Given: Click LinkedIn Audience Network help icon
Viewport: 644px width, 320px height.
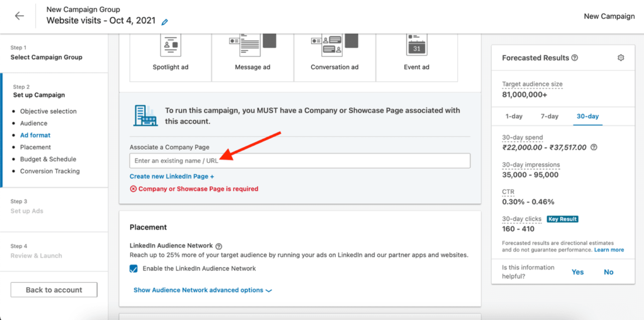Looking at the screenshot, I should pyautogui.click(x=218, y=246).
